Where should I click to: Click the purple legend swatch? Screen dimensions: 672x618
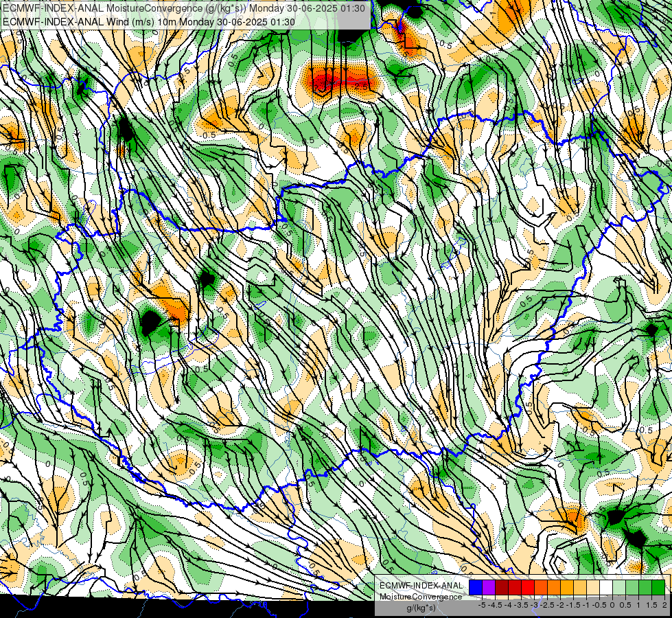pos(489,587)
